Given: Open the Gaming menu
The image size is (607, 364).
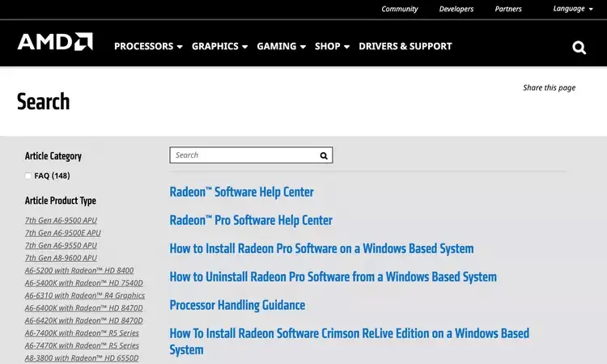Looking at the screenshot, I should tap(281, 46).
